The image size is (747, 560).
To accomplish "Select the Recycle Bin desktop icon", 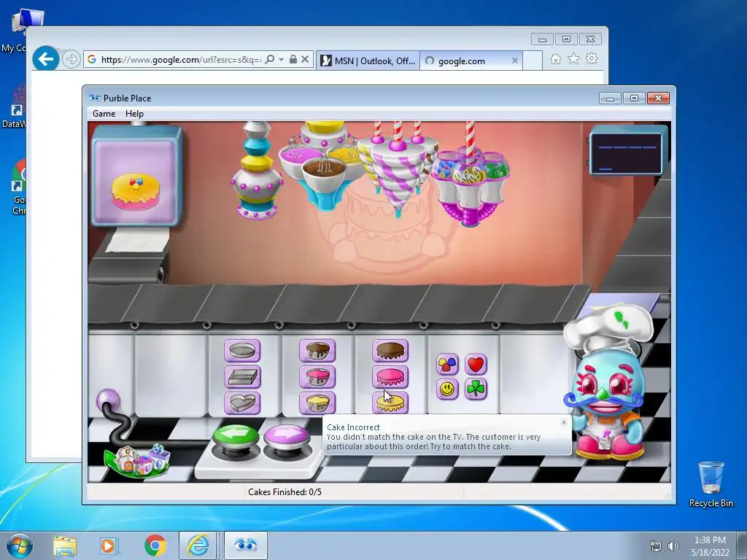I will [711, 485].
